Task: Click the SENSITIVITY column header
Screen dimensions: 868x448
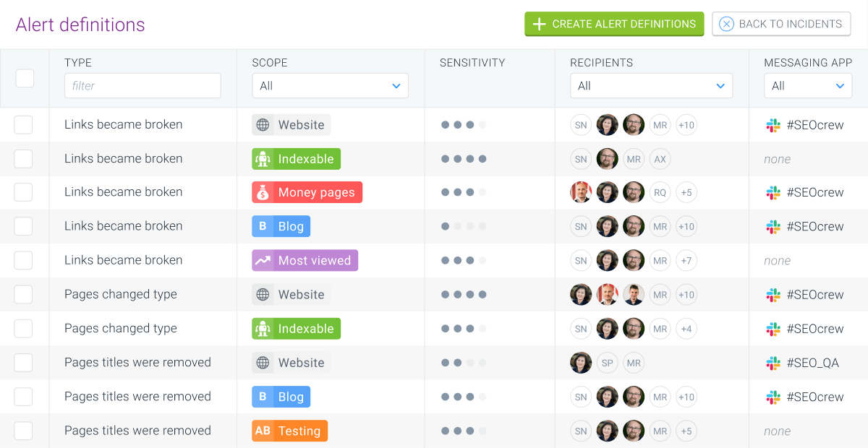Action: tap(472, 63)
